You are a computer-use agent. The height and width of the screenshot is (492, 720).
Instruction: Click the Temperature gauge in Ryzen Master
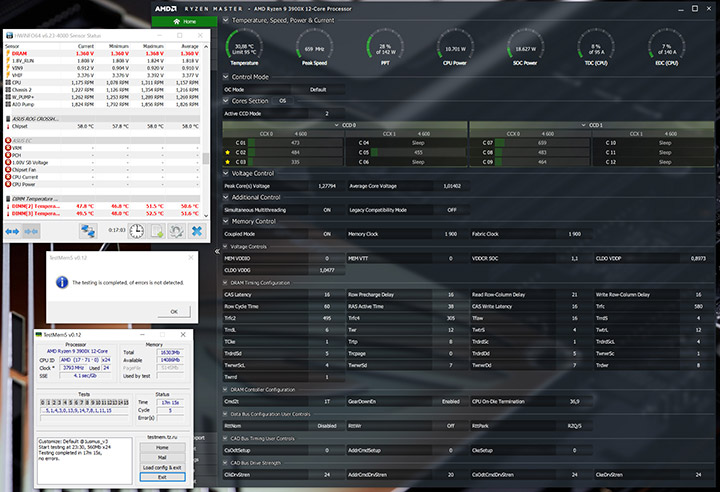point(244,48)
